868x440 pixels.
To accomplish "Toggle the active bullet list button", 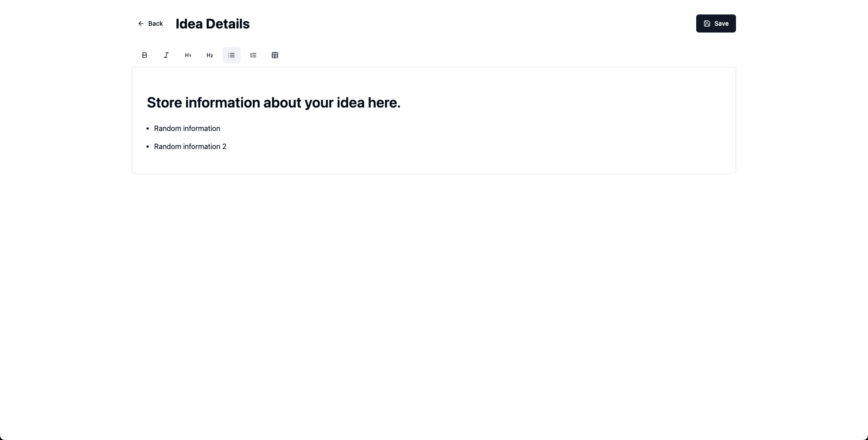I will (231, 55).
